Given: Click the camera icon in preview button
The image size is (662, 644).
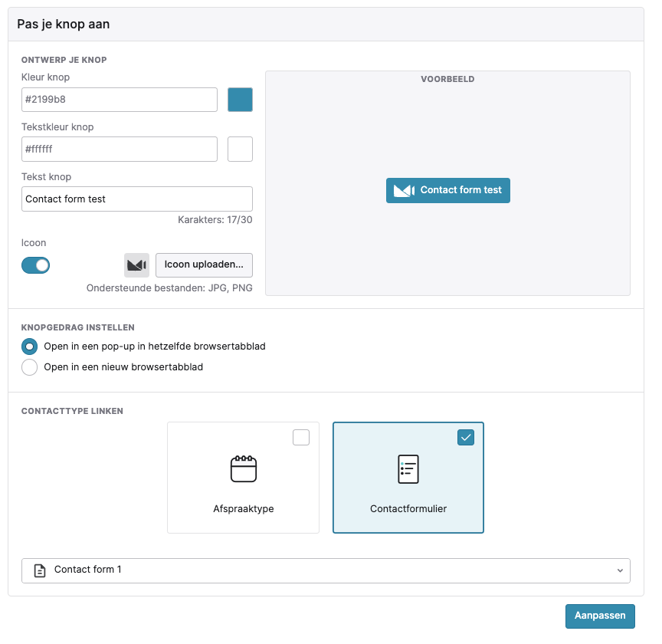Looking at the screenshot, I should 404,191.
